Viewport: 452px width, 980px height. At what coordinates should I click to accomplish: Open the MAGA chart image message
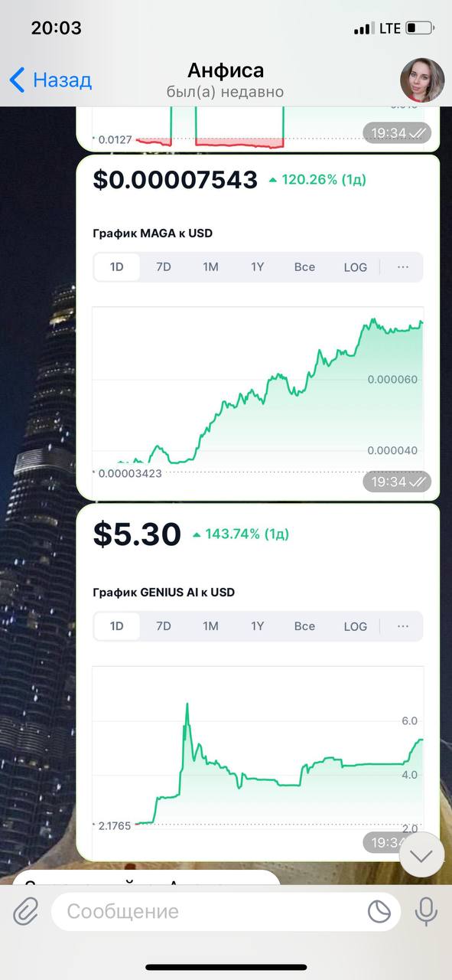click(259, 328)
